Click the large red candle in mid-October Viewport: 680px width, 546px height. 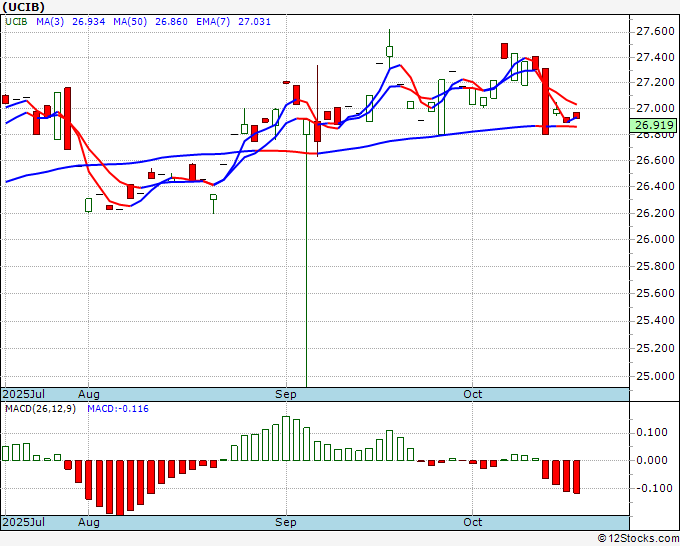click(546, 101)
